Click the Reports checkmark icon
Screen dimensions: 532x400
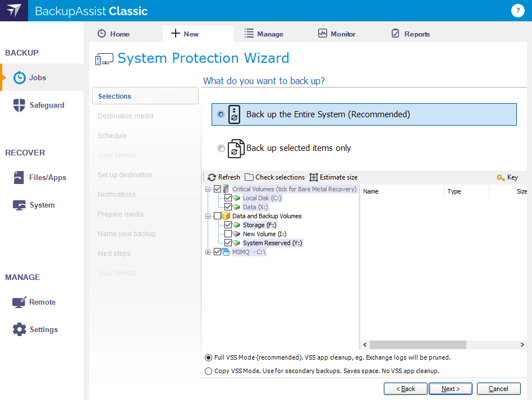[x=396, y=33]
